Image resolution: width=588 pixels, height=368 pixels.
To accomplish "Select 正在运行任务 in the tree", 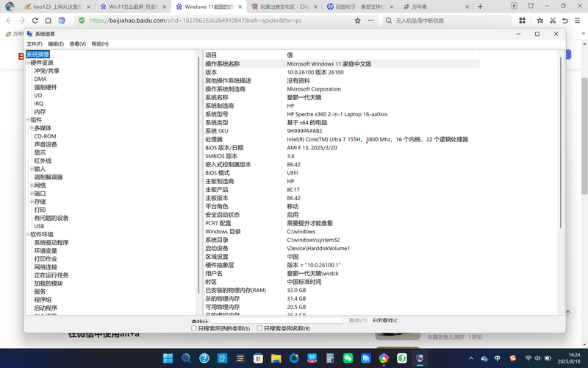I will tap(51, 275).
